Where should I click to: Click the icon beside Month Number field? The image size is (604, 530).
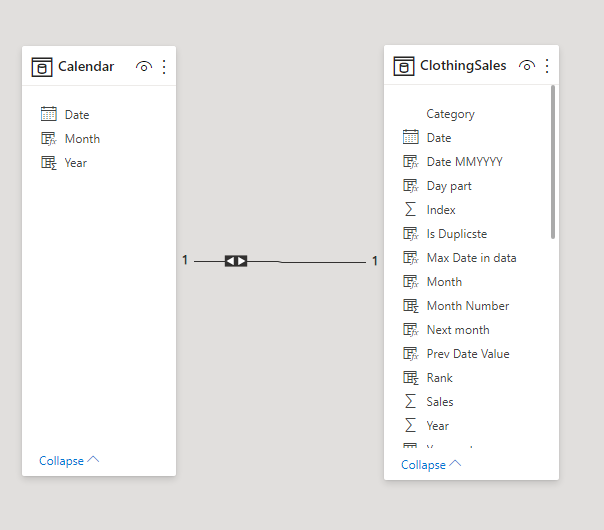[x=410, y=306]
